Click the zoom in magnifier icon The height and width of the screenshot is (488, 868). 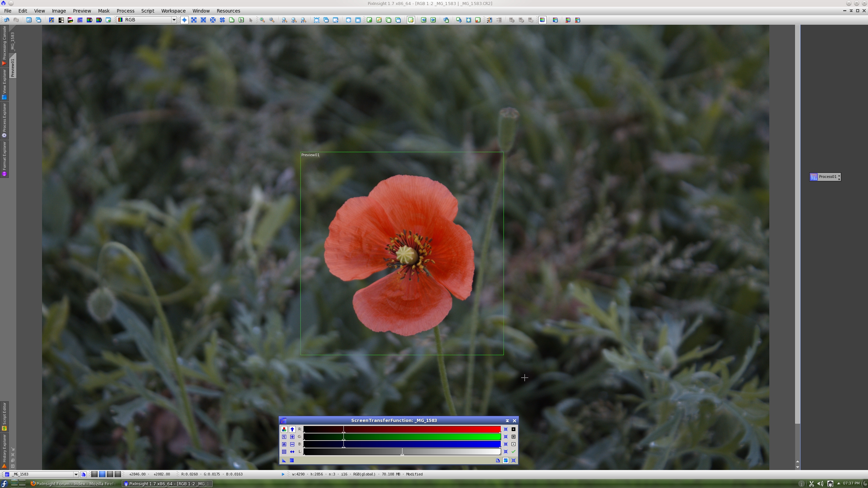point(262,20)
